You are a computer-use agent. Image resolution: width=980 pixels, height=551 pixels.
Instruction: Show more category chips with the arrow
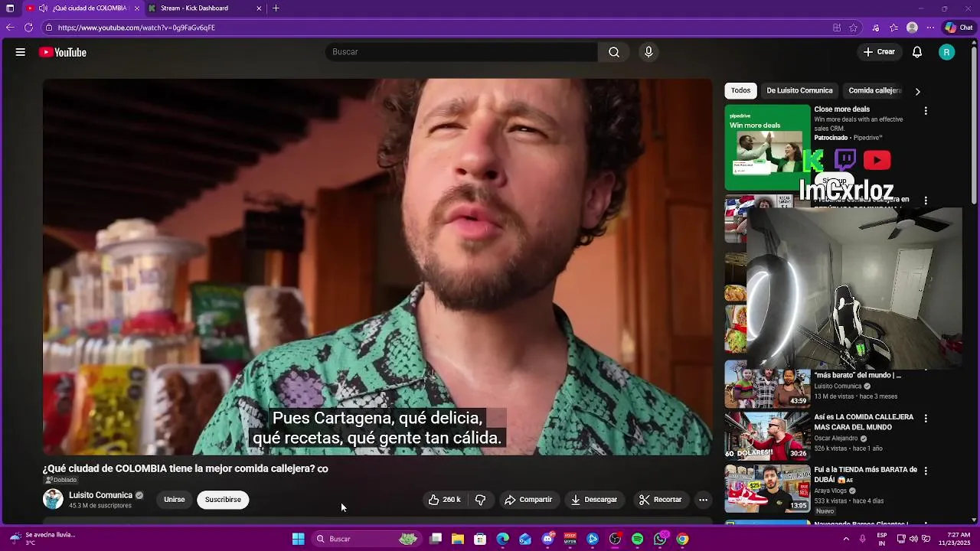(917, 91)
